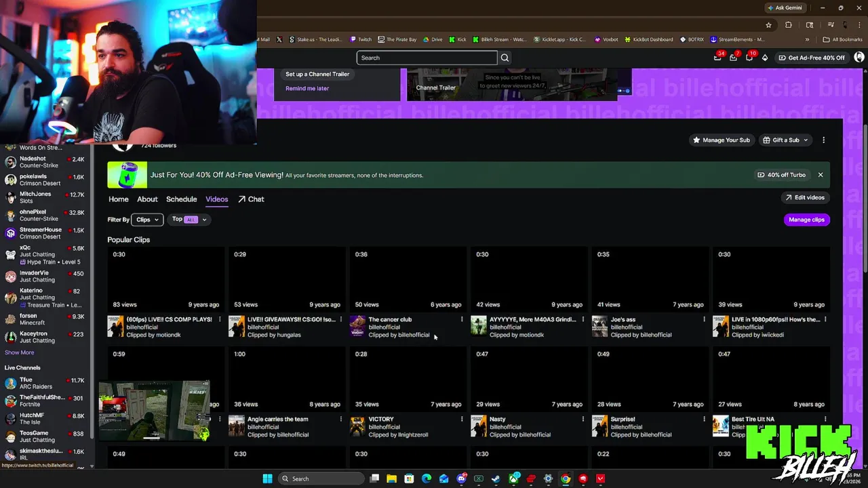
Task: Open the whispers inbox icon with 7 badge
Action: [734, 58]
